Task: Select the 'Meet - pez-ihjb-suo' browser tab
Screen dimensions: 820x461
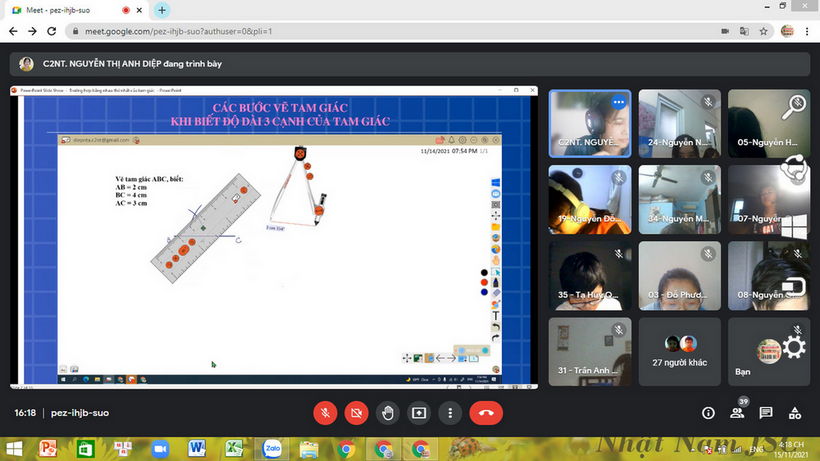Action: click(70, 10)
